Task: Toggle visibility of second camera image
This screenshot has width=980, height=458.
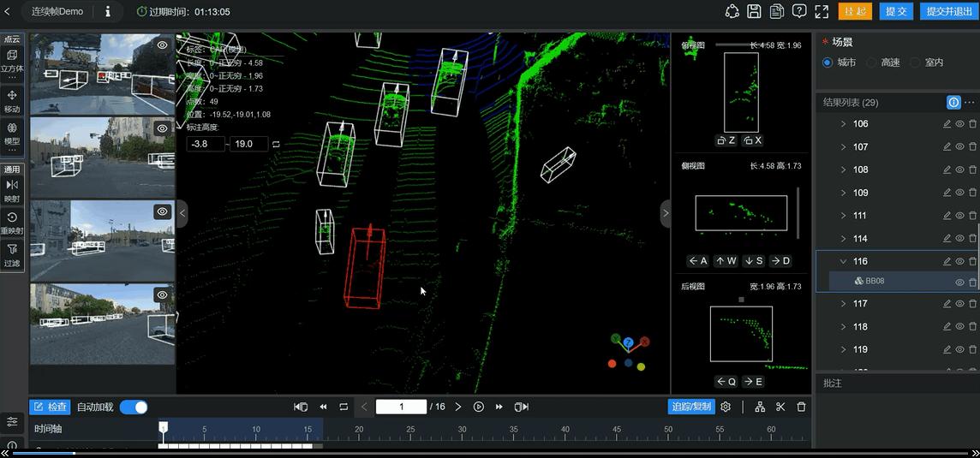Action: point(163,128)
